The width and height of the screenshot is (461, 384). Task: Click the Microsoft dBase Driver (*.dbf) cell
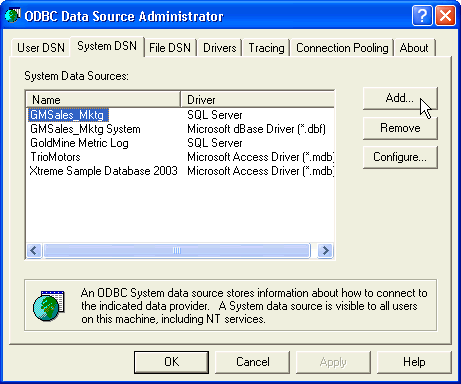pyautogui.click(x=256, y=129)
